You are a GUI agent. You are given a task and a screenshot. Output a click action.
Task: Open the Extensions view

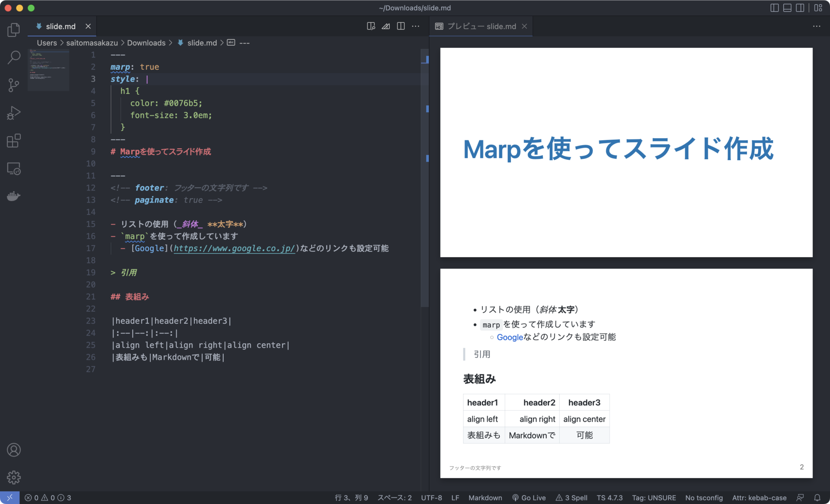[13, 141]
